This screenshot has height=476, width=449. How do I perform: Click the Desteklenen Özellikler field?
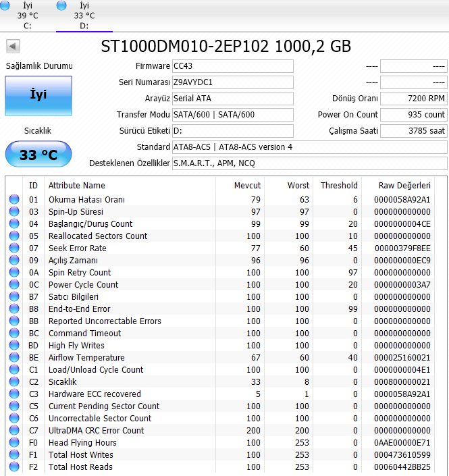pyautogui.click(x=310, y=163)
